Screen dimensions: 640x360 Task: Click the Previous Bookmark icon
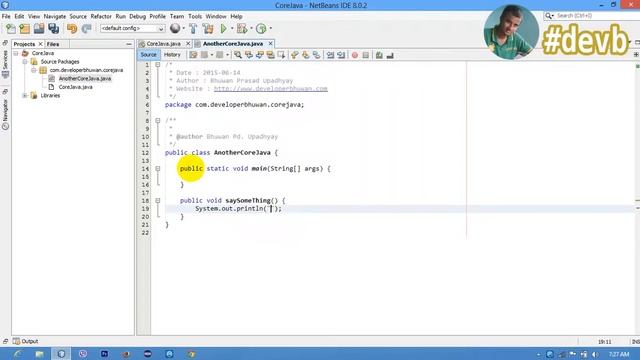(295, 55)
